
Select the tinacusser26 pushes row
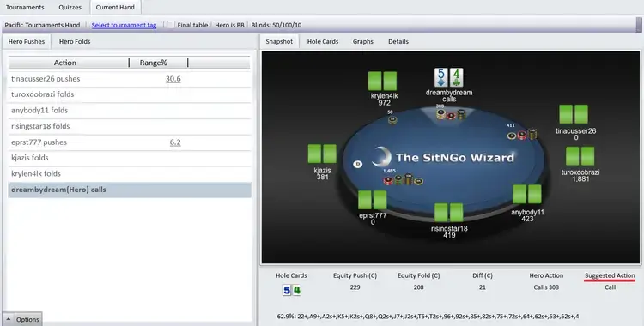coord(130,79)
